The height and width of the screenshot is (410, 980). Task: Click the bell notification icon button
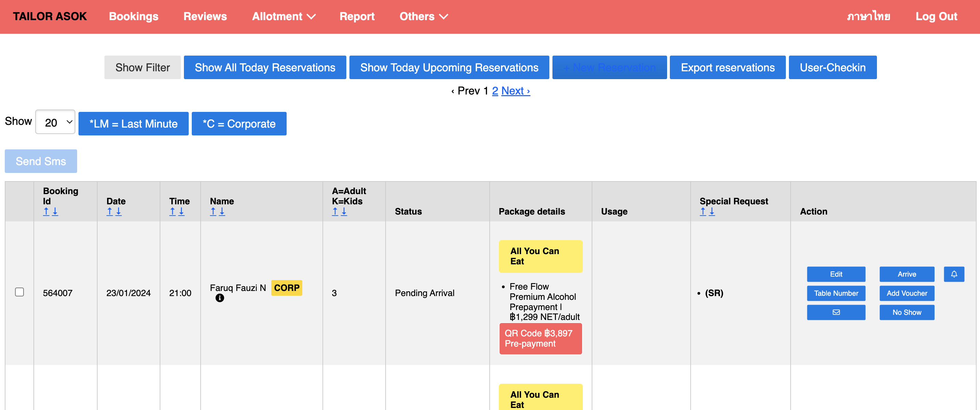pos(953,274)
